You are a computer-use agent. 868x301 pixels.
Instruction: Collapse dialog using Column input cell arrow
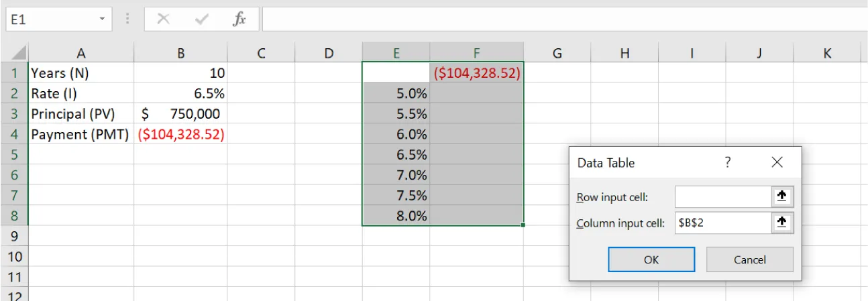coord(781,223)
